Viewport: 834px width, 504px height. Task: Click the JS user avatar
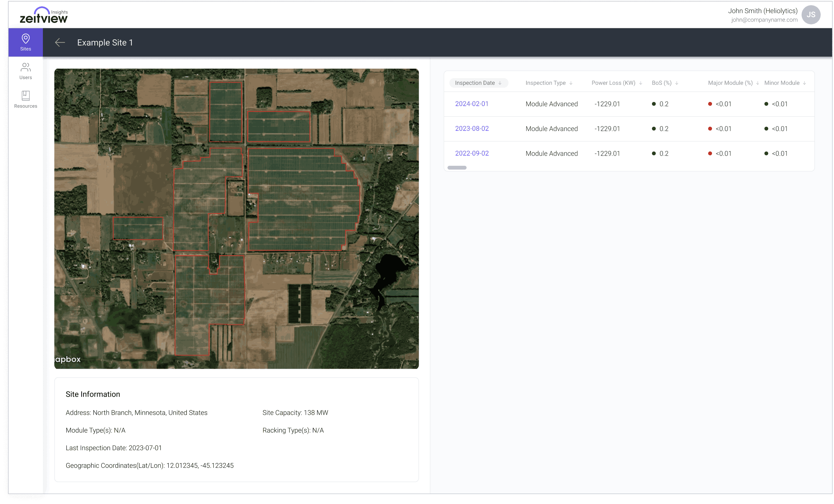point(810,15)
